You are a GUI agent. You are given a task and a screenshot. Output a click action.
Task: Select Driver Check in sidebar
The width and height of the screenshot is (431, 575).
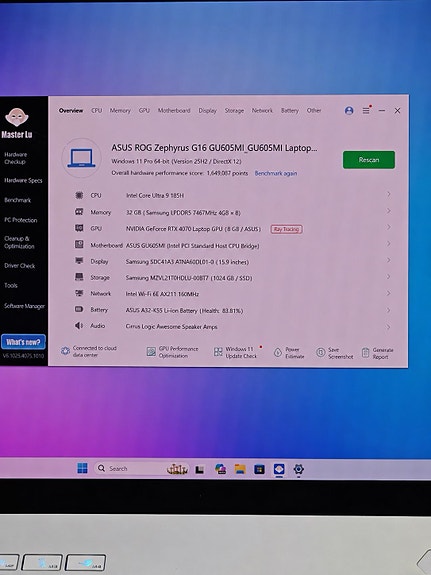pyautogui.click(x=19, y=265)
